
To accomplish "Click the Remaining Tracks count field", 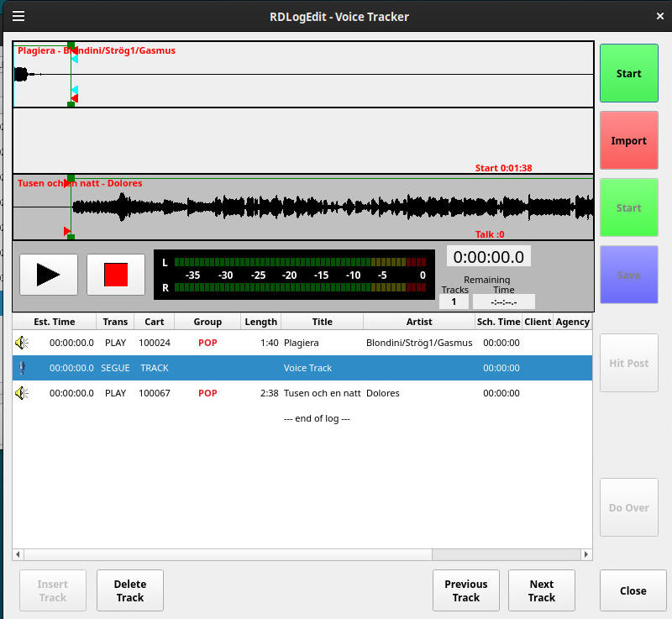I will pyautogui.click(x=454, y=302).
